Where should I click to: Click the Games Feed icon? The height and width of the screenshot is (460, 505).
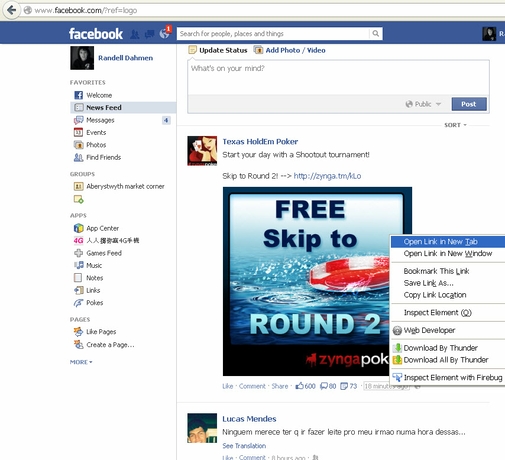tap(78, 253)
